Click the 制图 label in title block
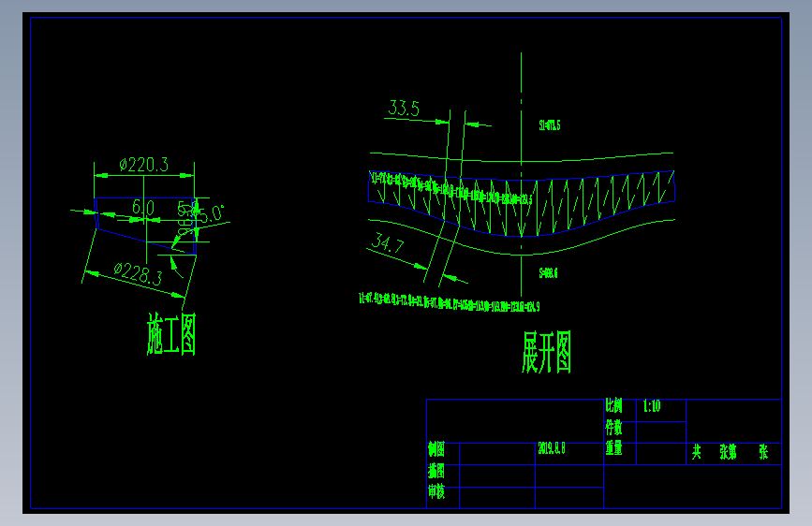Image resolution: width=812 pixels, height=526 pixels. click(x=436, y=449)
